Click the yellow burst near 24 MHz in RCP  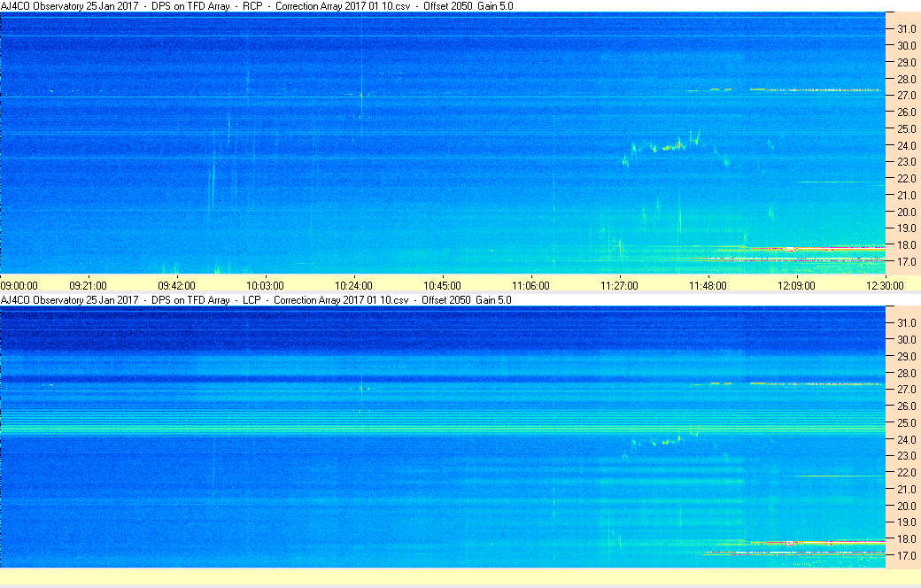[669, 145]
